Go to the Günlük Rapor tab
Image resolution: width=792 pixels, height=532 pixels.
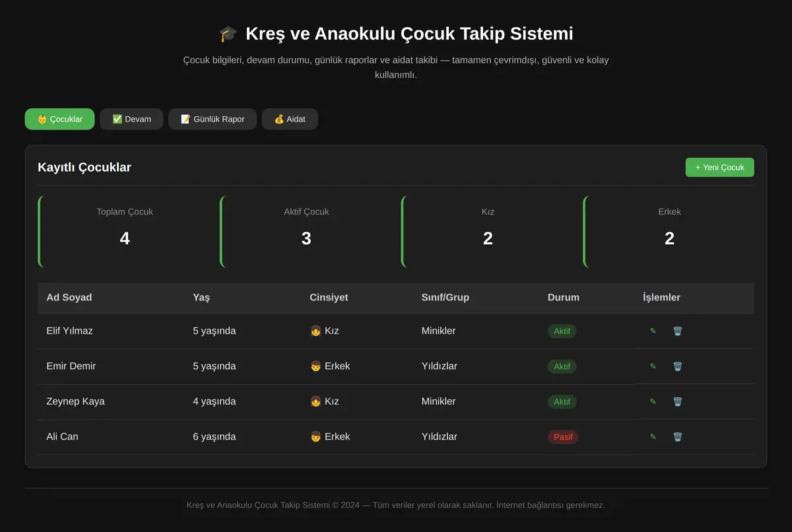click(213, 119)
